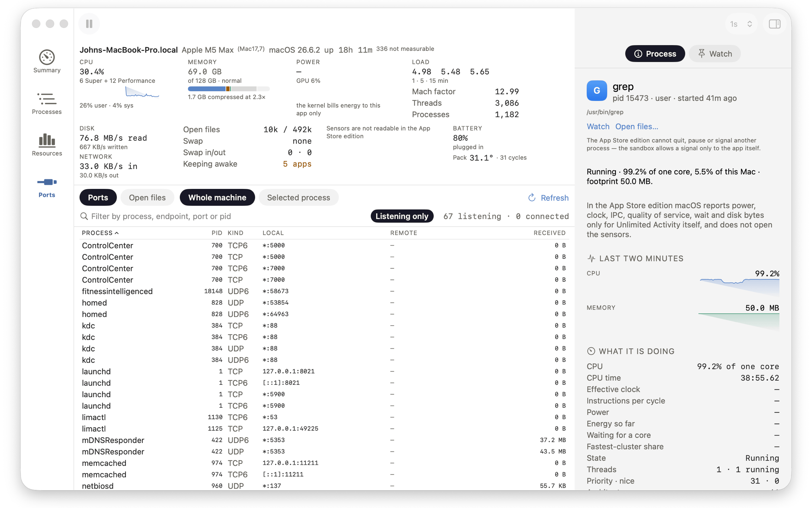Select the fitnessintelligenced UDP6 row
This screenshot has height=508, width=812.
[324, 291]
